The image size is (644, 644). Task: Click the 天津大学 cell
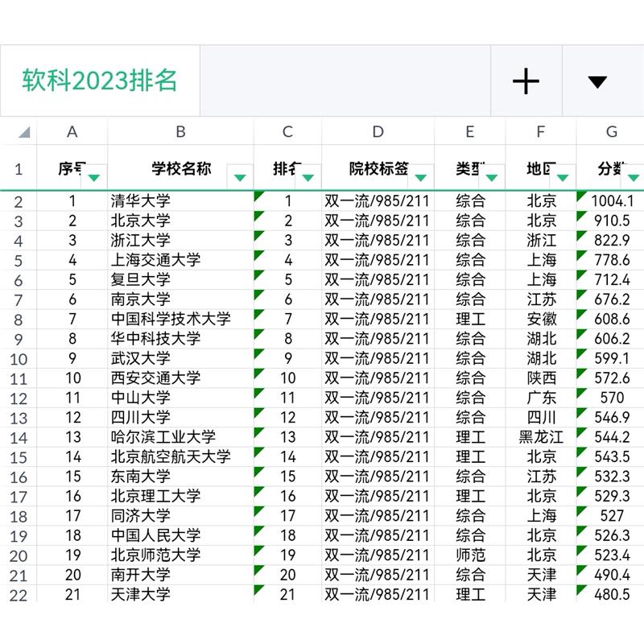180,594
